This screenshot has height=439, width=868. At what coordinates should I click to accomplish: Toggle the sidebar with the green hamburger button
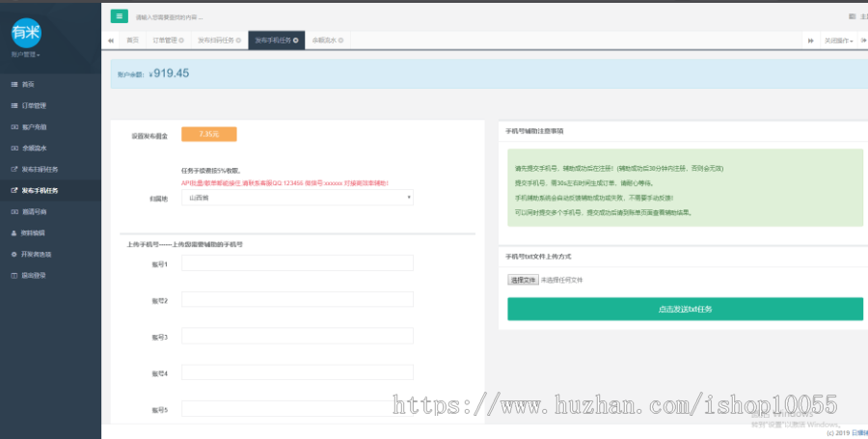pyautogui.click(x=119, y=16)
